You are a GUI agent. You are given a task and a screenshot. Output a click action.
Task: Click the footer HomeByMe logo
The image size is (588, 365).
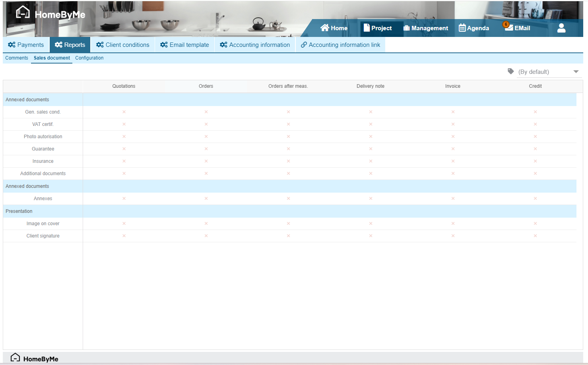pyautogui.click(x=35, y=358)
